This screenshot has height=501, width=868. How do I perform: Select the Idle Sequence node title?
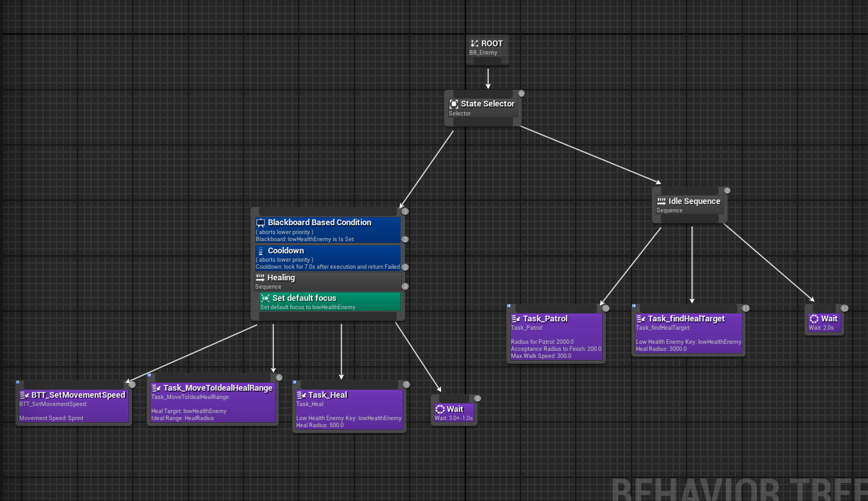click(694, 201)
